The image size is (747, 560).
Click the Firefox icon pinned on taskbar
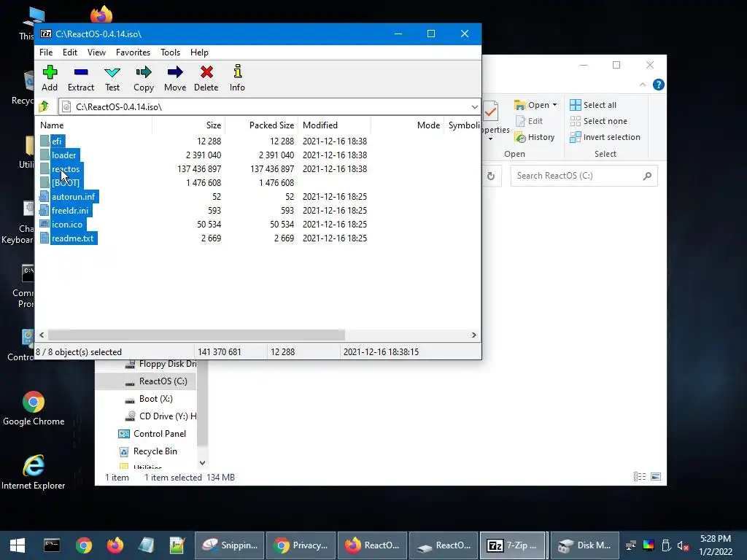(x=115, y=545)
